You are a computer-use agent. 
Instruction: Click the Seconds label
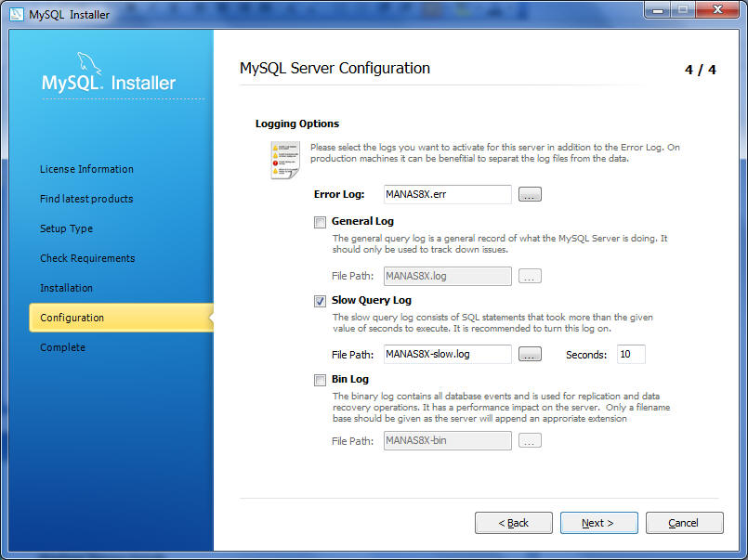[x=586, y=355]
